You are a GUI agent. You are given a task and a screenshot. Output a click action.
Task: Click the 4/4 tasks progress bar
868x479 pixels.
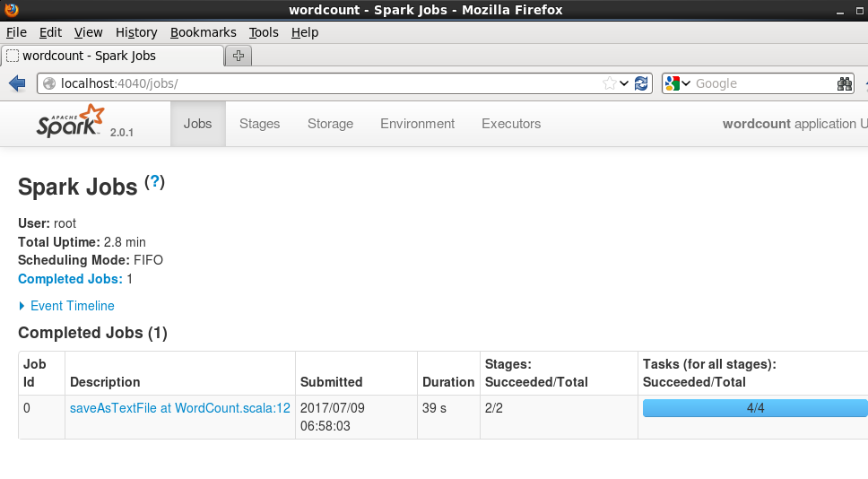(755, 408)
